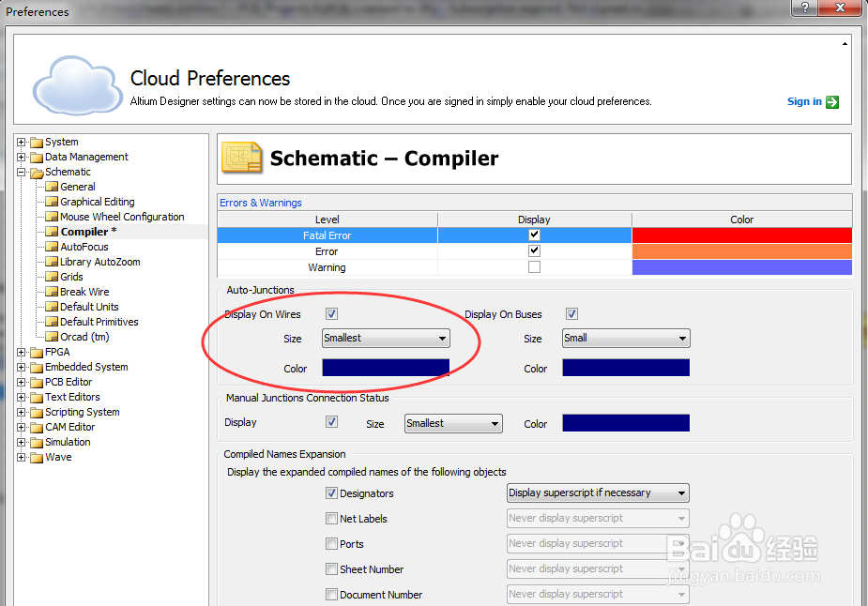The height and width of the screenshot is (606, 868).
Task: Click the FPGA folder icon
Action: click(x=37, y=353)
